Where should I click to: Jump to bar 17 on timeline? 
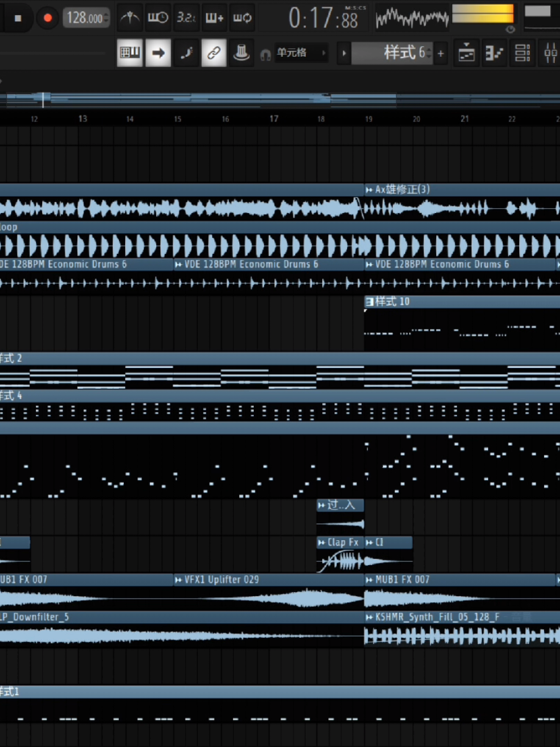[x=274, y=119]
